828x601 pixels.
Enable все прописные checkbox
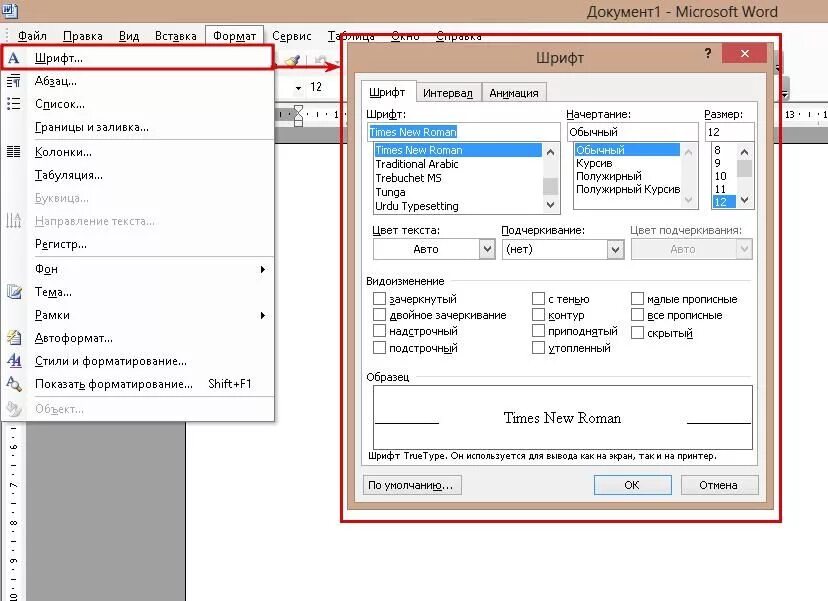click(637, 315)
